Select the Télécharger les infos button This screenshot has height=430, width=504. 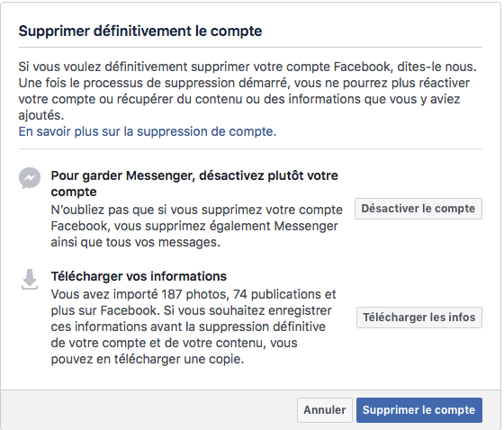[419, 318]
